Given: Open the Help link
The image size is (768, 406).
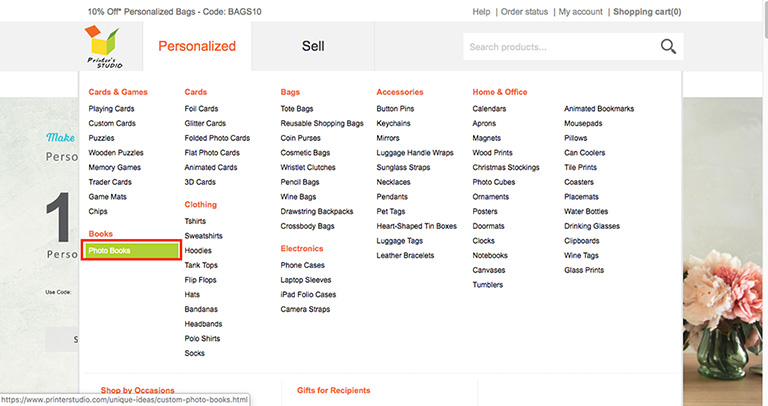Looking at the screenshot, I should click(481, 12).
